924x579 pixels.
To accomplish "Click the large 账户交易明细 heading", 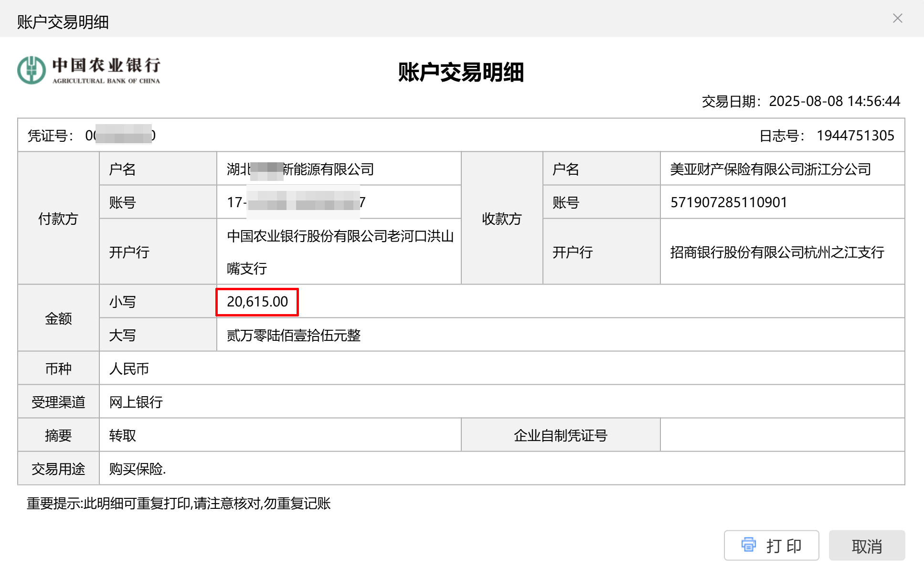I will point(461,72).
